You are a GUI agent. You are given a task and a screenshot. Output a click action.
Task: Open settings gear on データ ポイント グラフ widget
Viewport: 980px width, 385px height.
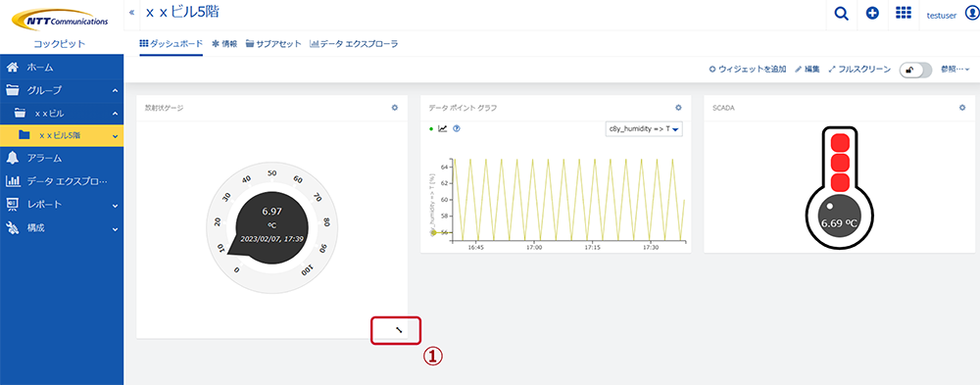[678, 108]
